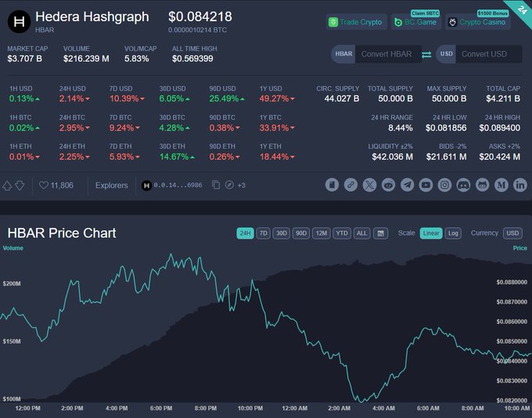The image size is (532, 418).
Task: Select the 90D chart range
Action: 301,233
